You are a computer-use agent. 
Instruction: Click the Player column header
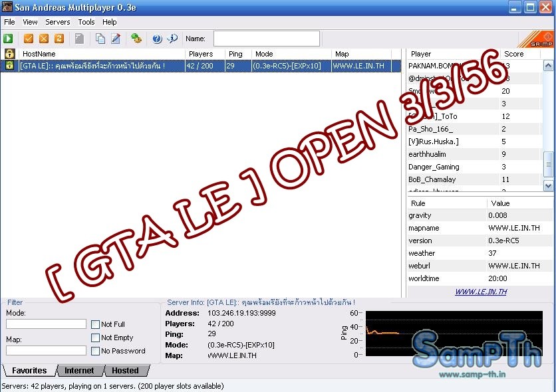(x=453, y=54)
